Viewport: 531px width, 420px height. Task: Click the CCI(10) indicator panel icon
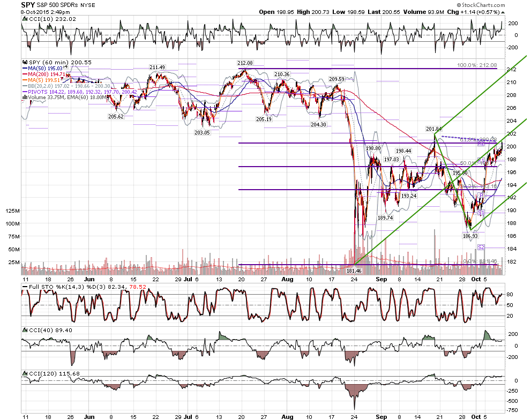click(x=25, y=19)
